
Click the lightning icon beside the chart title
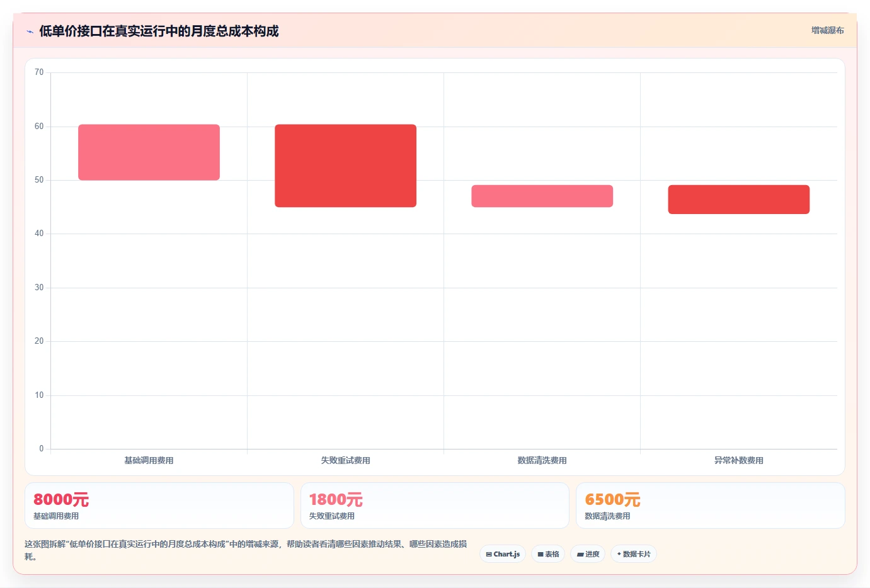point(30,31)
